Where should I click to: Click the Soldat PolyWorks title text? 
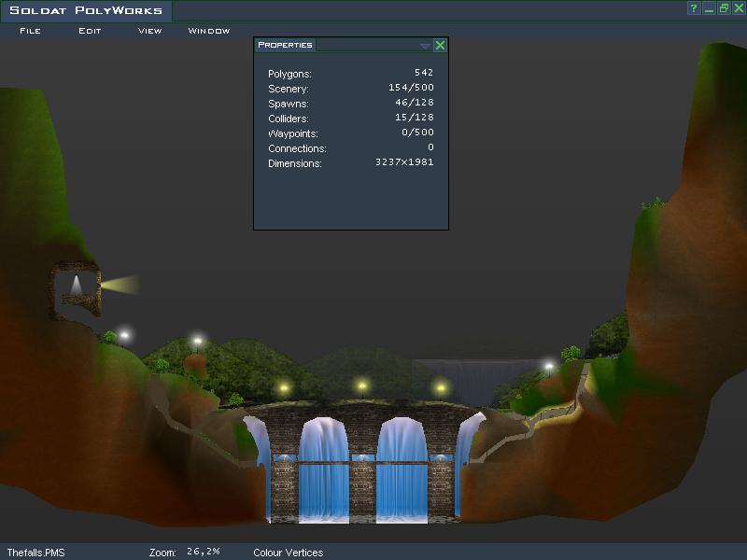(x=85, y=11)
